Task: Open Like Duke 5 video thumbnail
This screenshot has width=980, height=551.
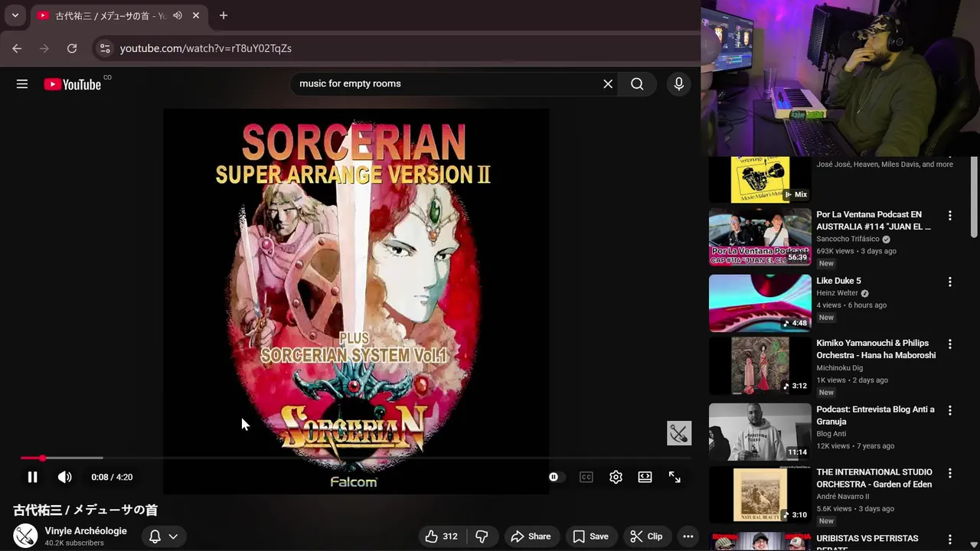Action: pyautogui.click(x=759, y=303)
